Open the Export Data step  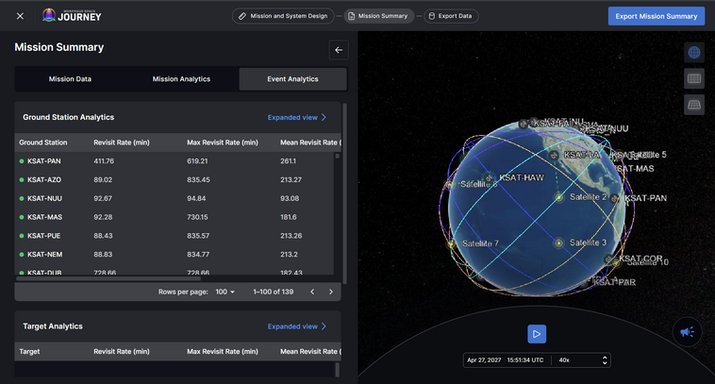point(451,16)
